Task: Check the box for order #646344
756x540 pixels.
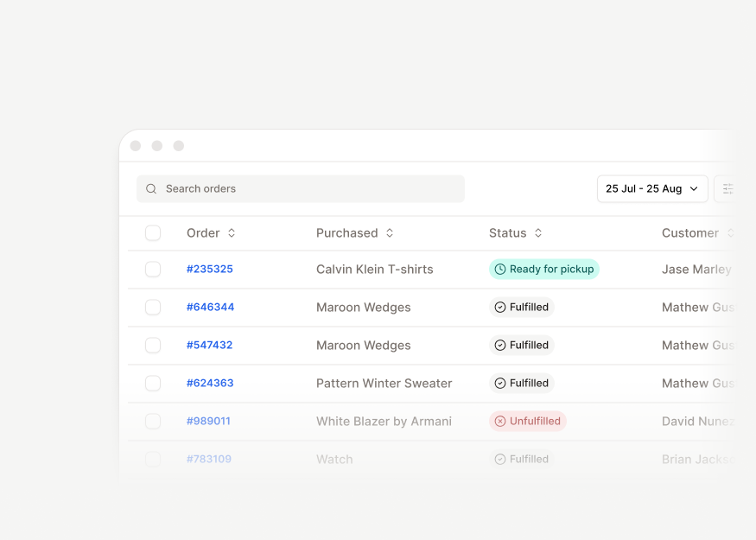Action: point(153,307)
